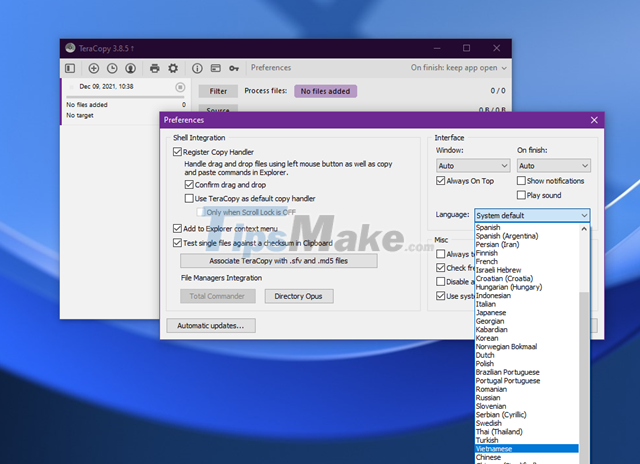This screenshot has height=464, width=640.
Task: Select Polish language option
Action: 527,364
